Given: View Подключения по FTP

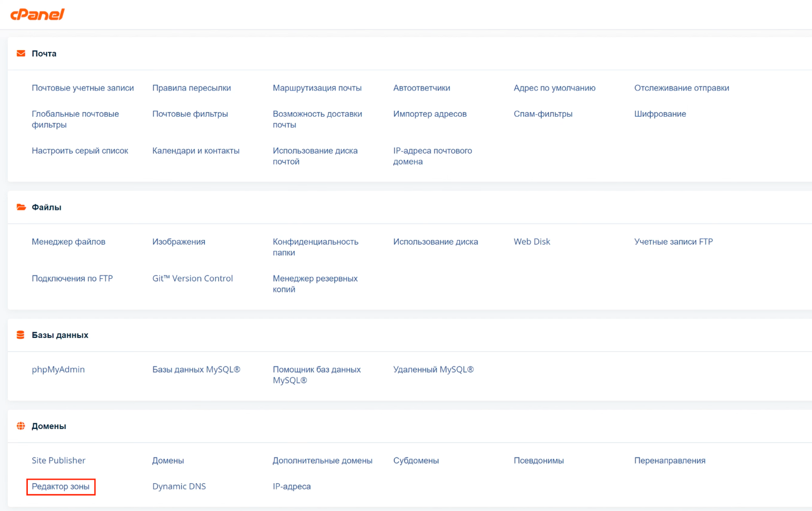Looking at the screenshot, I should click(72, 279).
